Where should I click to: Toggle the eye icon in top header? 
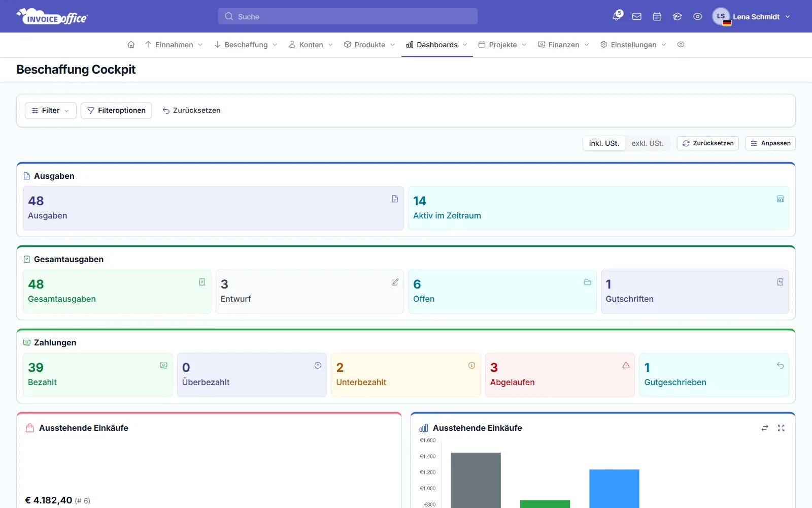pyautogui.click(x=698, y=17)
